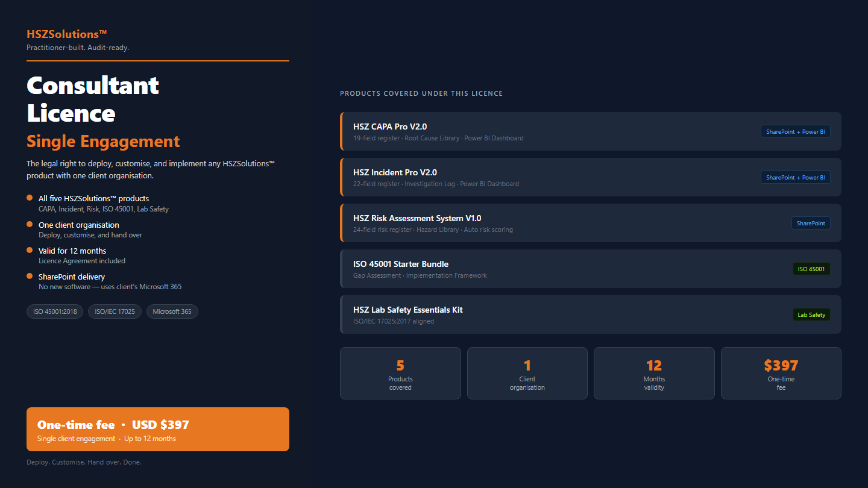Click "CAPA, Incident, Risk, ISO 45001, Lab Safety" line
Viewport: 868px width, 488px height.
point(104,209)
